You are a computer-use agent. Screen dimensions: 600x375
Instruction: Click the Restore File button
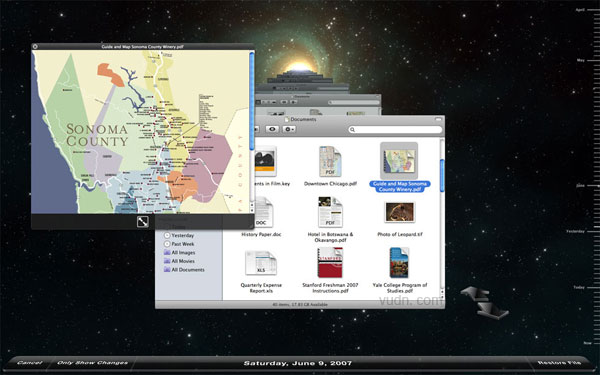559,362
